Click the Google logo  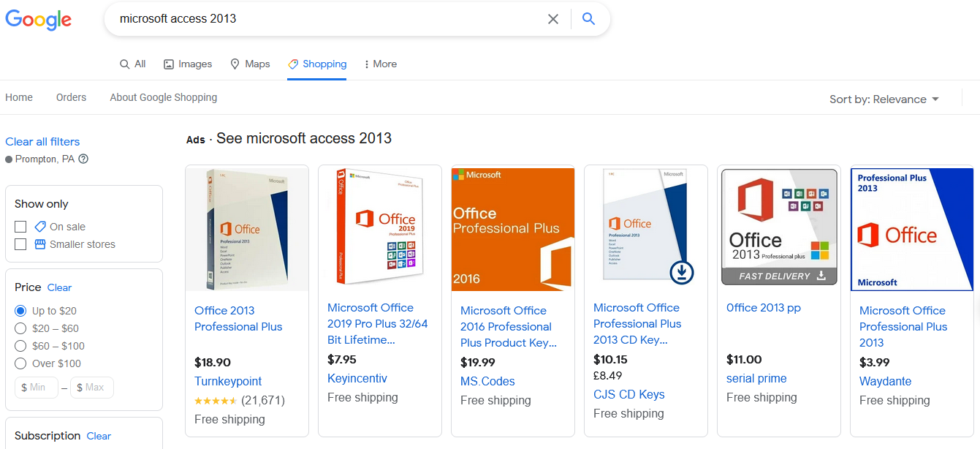point(39,20)
